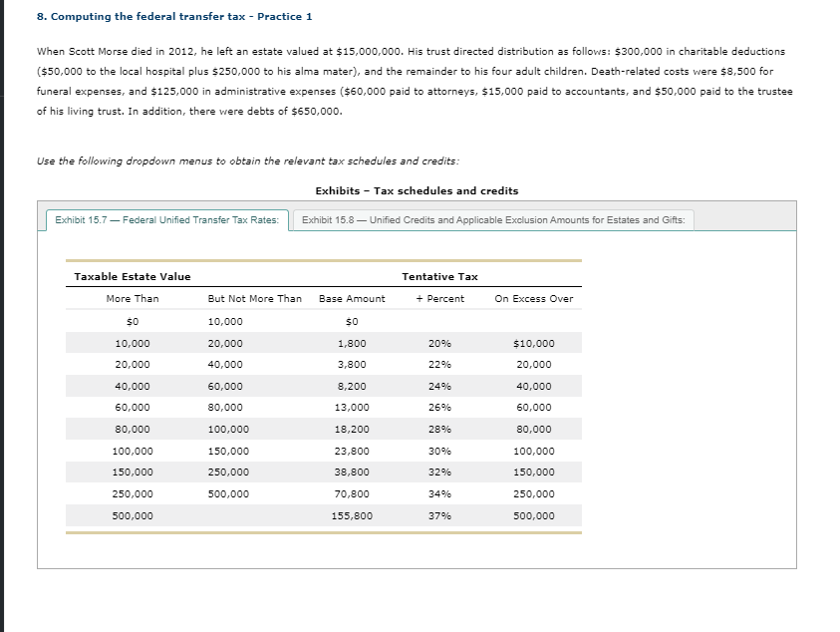Click the '$650,000.' debts amount in the paragraph
This screenshot has height=632, width=840.
pyautogui.click(x=317, y=112)
